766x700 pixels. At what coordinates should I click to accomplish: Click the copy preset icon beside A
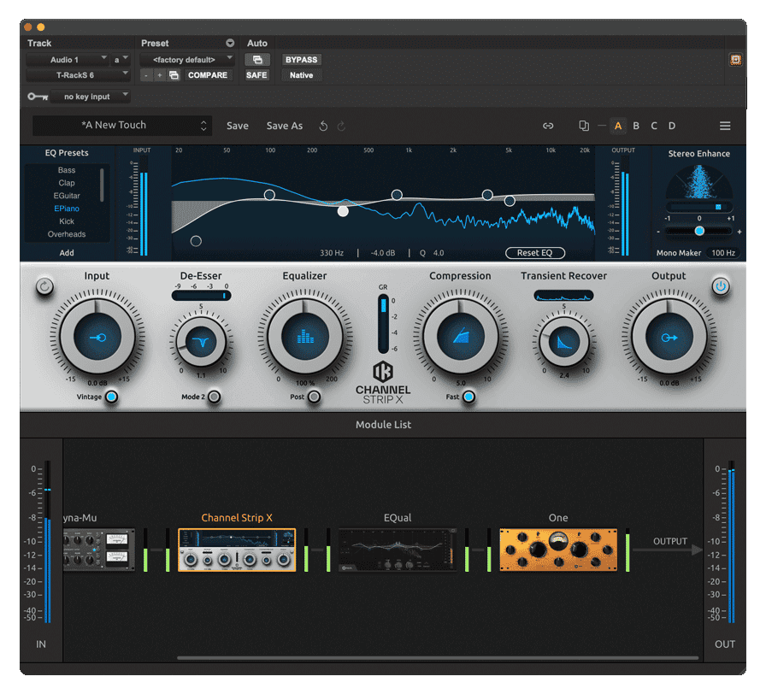[584, 126]
